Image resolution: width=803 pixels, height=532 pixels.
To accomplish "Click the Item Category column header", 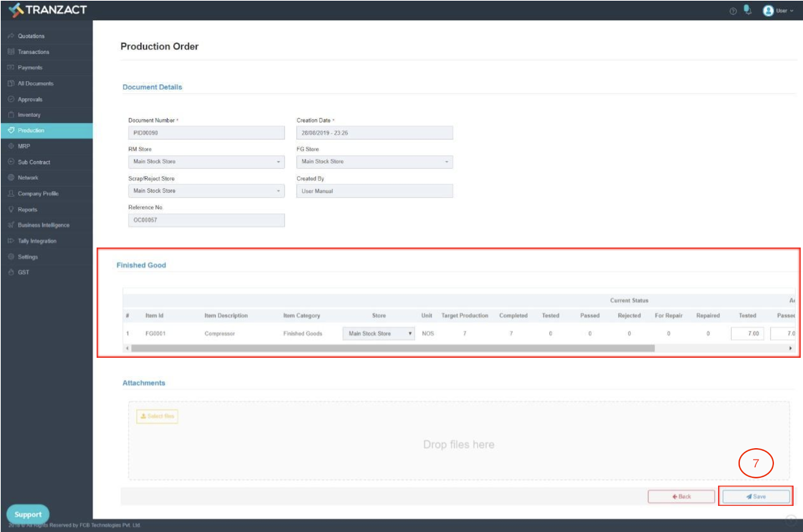I will [x=302, y=316].
